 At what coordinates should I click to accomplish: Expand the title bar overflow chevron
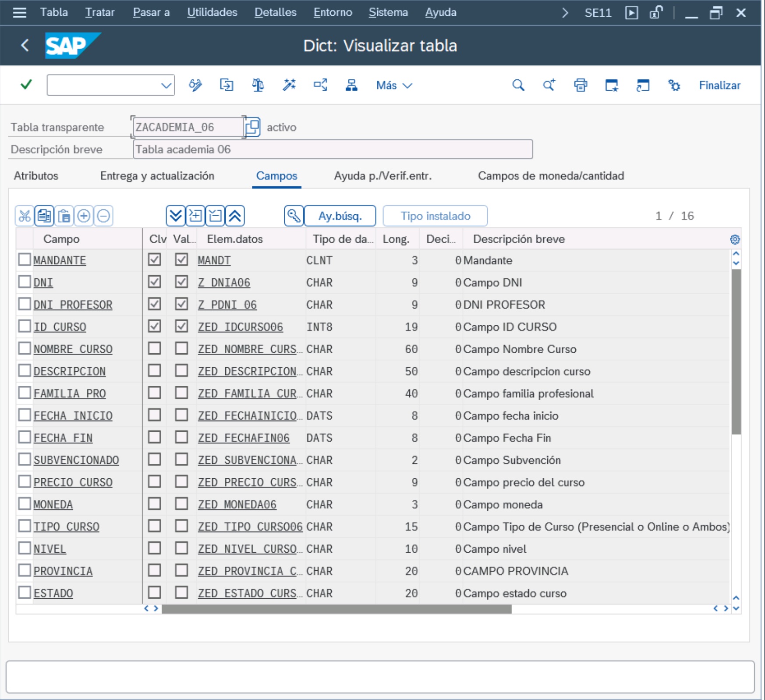click(565, 13)
